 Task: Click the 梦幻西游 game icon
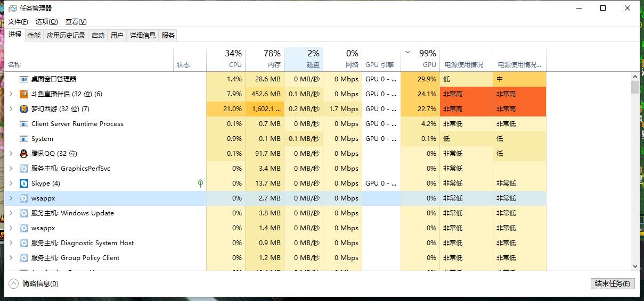tap(23, 108)
